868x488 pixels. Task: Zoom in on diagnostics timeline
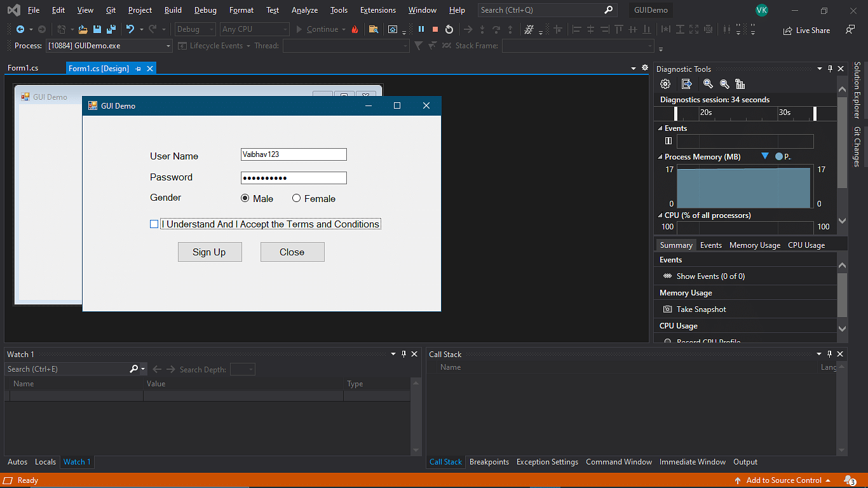pos(708,84)
